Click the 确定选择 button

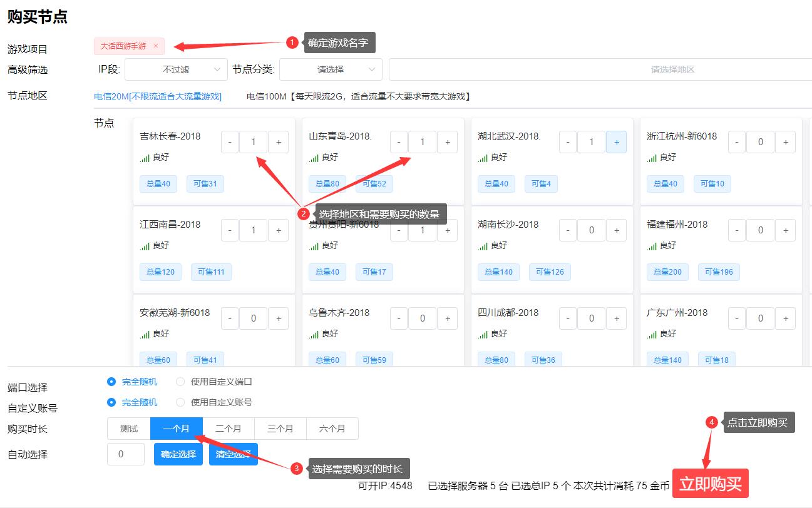coord(178,454)
